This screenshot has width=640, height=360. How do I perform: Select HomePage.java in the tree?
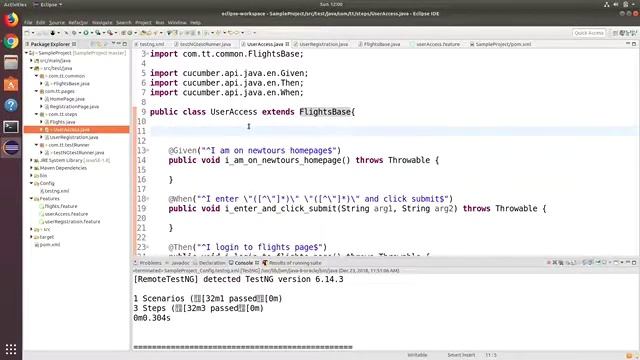click(67, 99)
